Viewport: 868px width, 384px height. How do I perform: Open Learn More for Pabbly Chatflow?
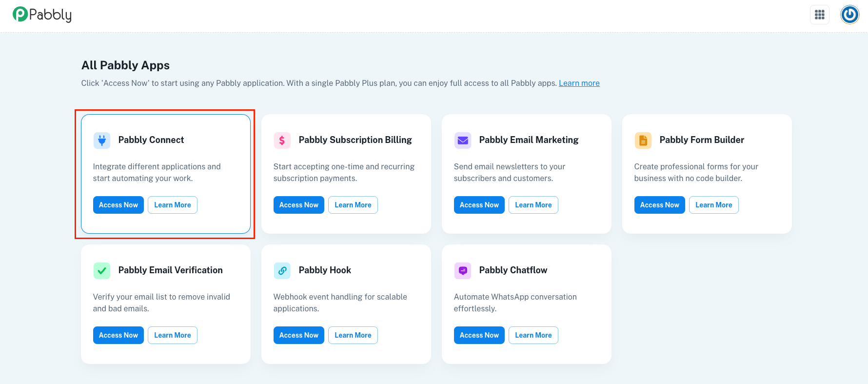(x=533, y=335)
